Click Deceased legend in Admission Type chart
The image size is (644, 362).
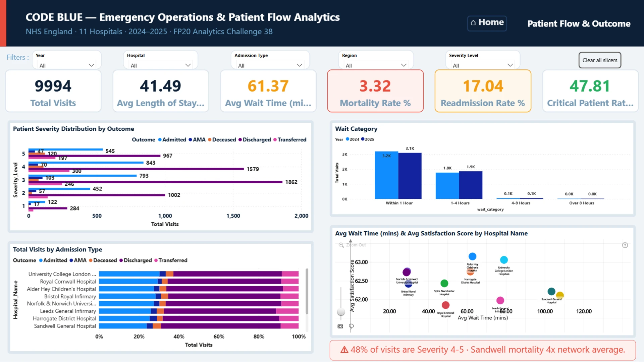pyautogui.click(x=103, y=260)
